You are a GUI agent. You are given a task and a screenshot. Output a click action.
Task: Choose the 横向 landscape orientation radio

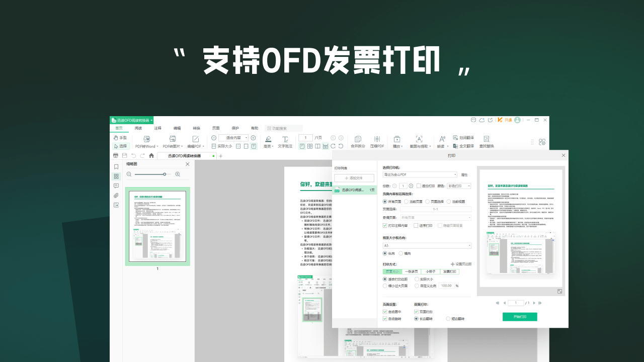pyautogui.click(x=401, y=253)
